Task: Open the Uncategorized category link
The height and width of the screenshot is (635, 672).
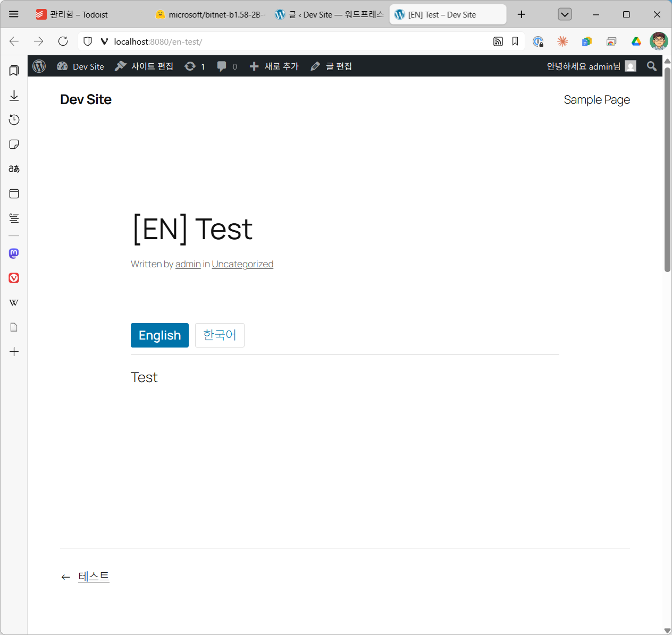Action: [x=242, y=264]
